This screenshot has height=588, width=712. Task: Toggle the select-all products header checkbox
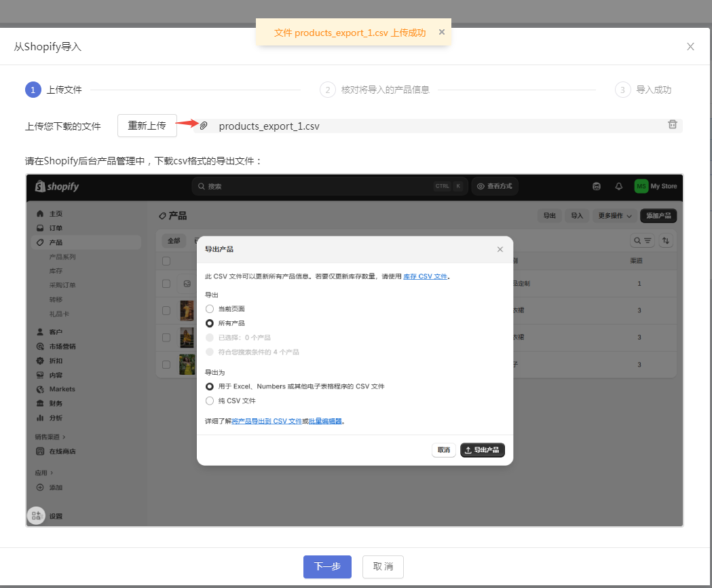[166, 261]
